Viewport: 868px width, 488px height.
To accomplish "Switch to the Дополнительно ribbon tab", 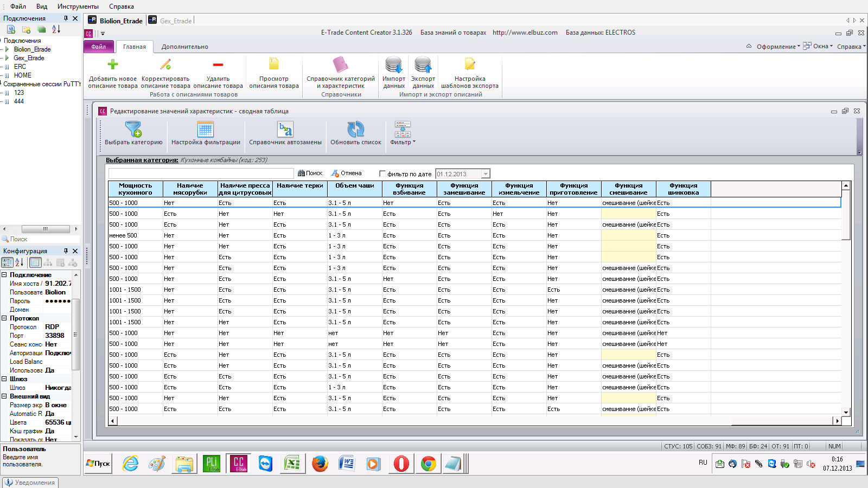I will pyautogui.click(x=184, y=47).
